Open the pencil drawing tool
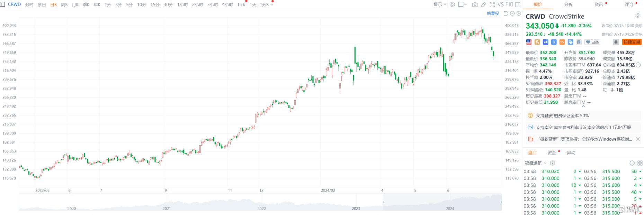The height and width of the screenshot is (215, 644). click(x=484, y=4)
